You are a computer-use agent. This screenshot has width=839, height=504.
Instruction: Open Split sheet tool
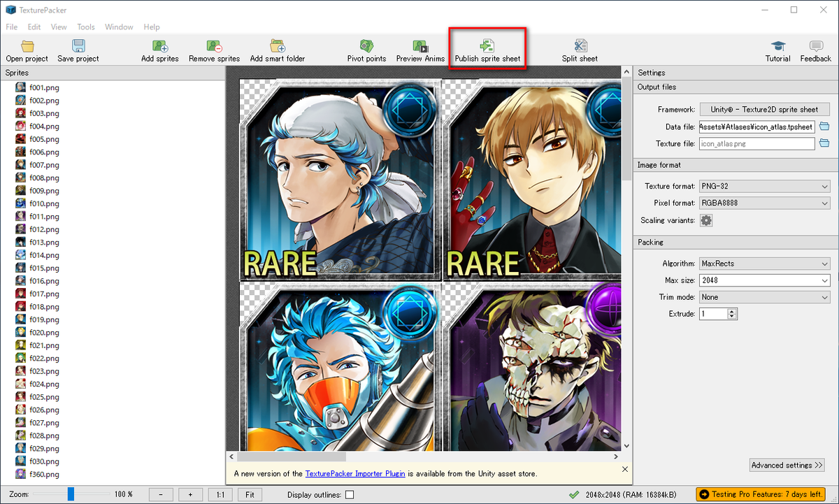click(580, 51)
